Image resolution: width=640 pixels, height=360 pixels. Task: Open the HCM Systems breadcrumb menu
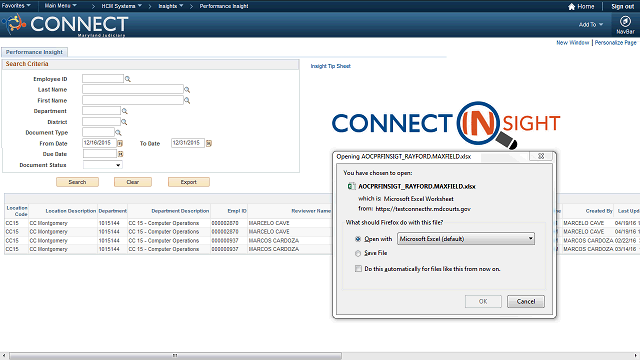pyautogui.click(x=122, y=6)
